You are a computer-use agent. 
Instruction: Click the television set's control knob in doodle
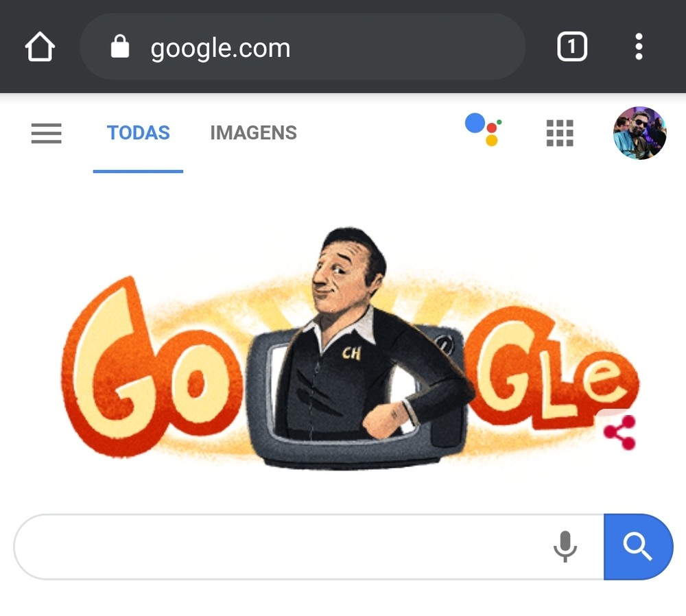(447, 344)
